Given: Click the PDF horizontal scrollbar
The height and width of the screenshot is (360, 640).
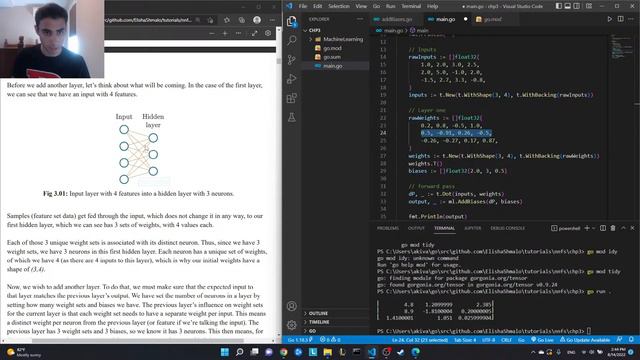Looking at the screenshot, I should click(138, 340).
